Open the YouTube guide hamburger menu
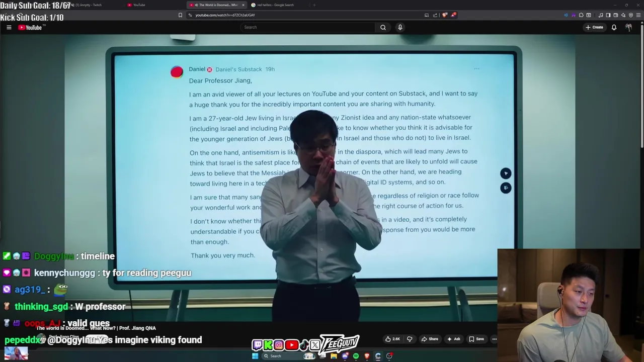 pyautogui.click(x=9, y=27)
